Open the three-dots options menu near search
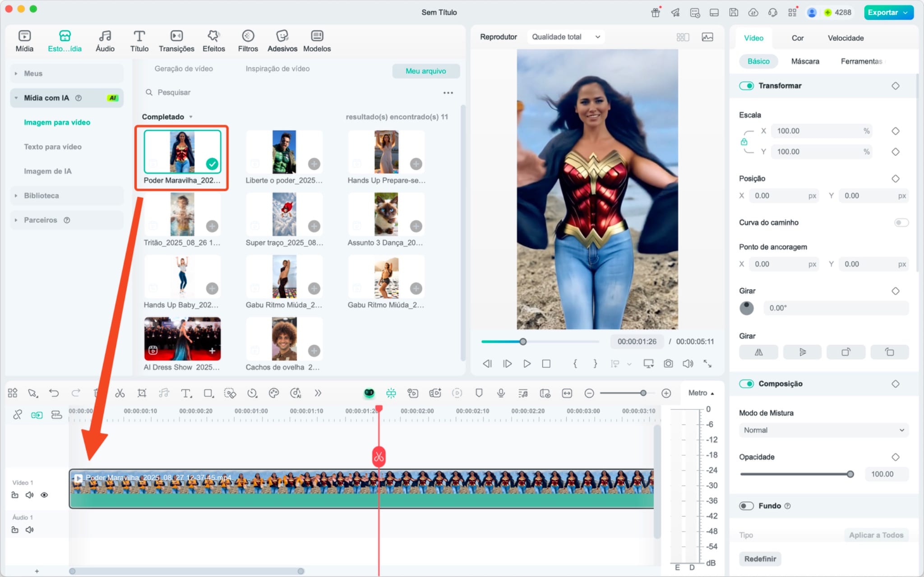 pyautogui.click(x=448, y=93)
